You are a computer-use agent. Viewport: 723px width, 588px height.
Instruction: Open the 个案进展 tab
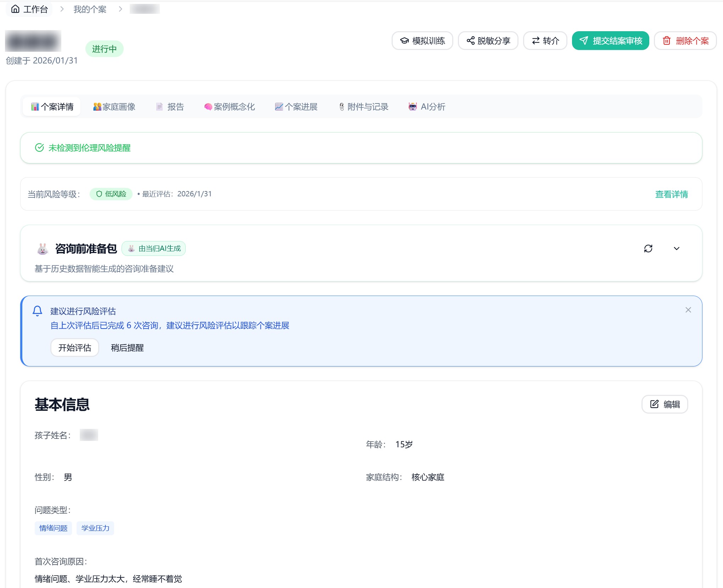pos(296,107)
